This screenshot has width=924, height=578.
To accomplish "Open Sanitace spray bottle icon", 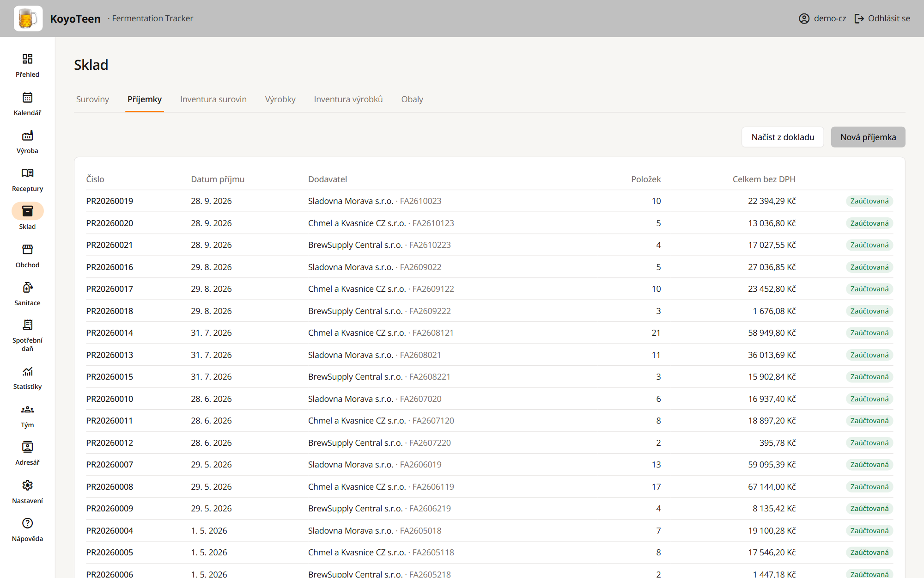I will click(x=27, y=287).
